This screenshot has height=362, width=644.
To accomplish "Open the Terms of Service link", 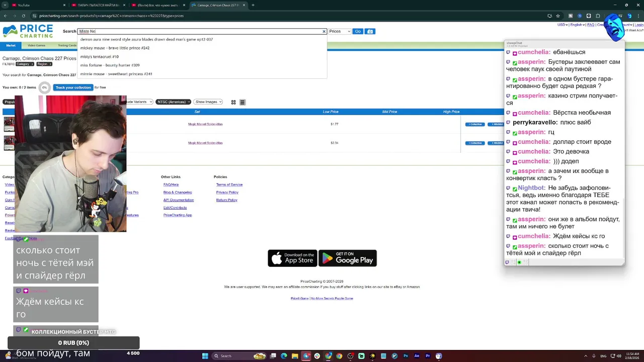I will pyautogui.click(x=229, y=185).
